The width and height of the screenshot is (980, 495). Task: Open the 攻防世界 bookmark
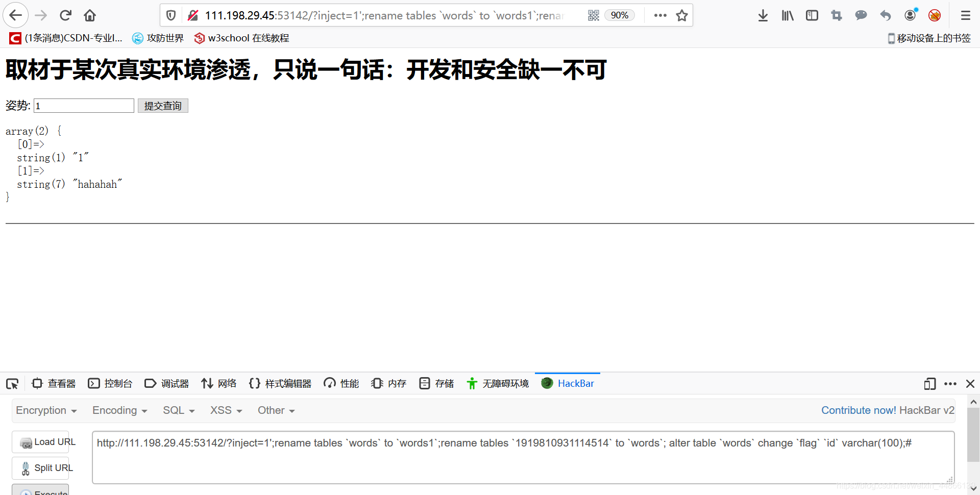tap(158, 38)
